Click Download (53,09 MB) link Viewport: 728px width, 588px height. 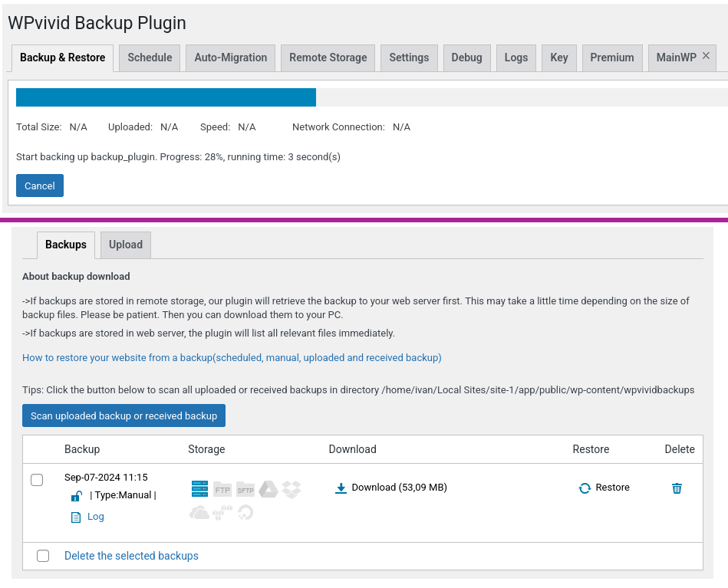[399, 488]
